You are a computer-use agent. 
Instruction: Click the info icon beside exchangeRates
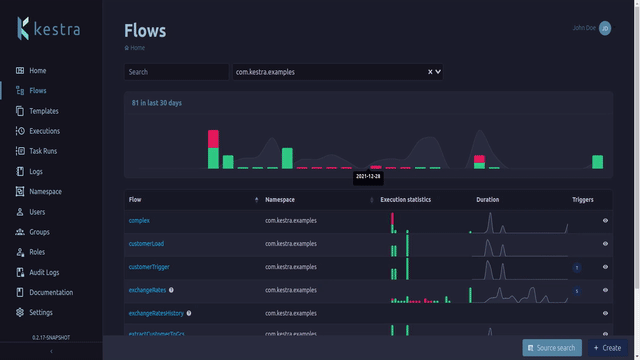171,290
